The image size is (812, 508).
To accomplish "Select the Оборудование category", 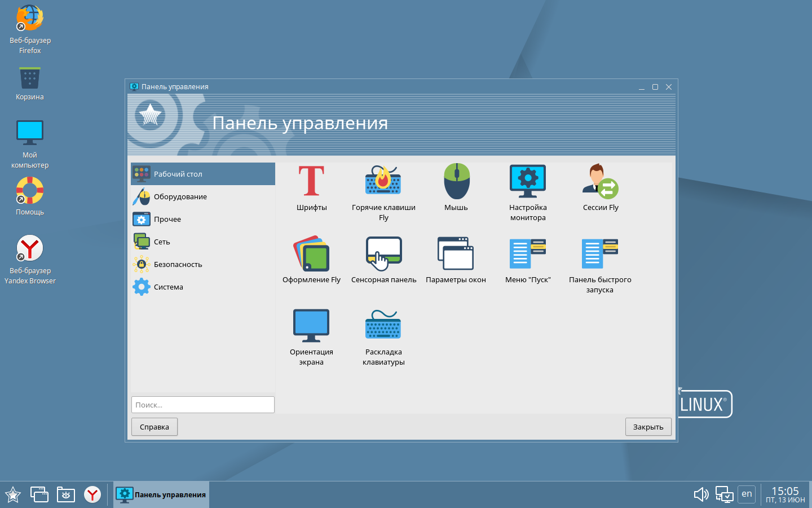I will point(203,196).
